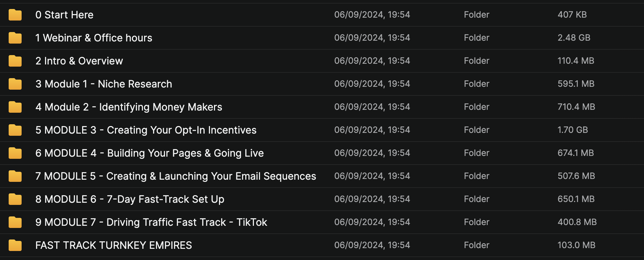644x260 pixels.
Task: Open the 0 Start Here folder name
Action: coord(64,15)
